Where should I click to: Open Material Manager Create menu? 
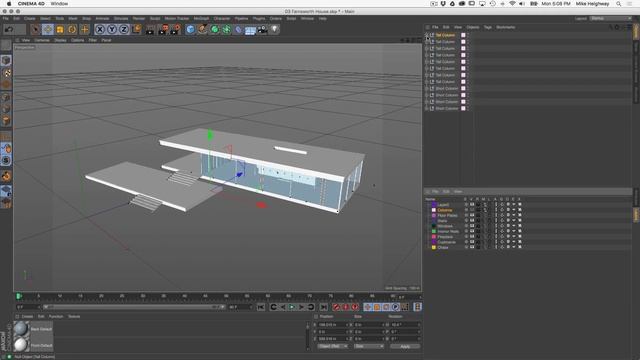point(27,316)
